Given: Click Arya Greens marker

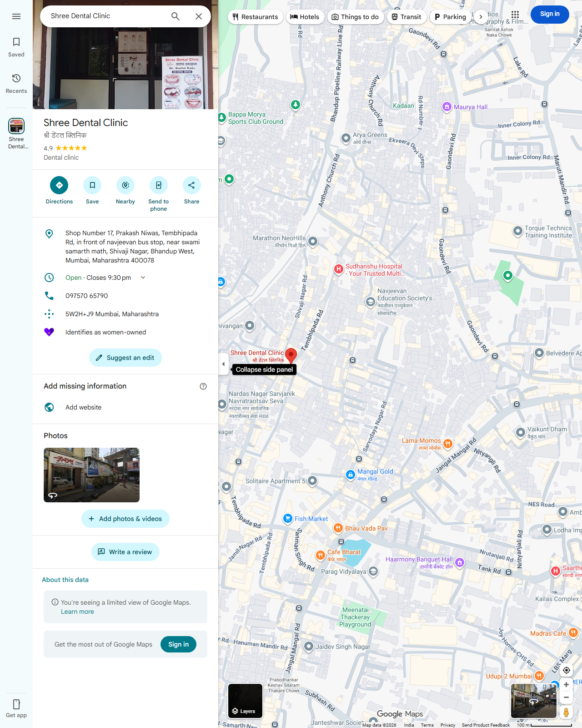Looking at the screenshot, I should (x=346, y=138).
